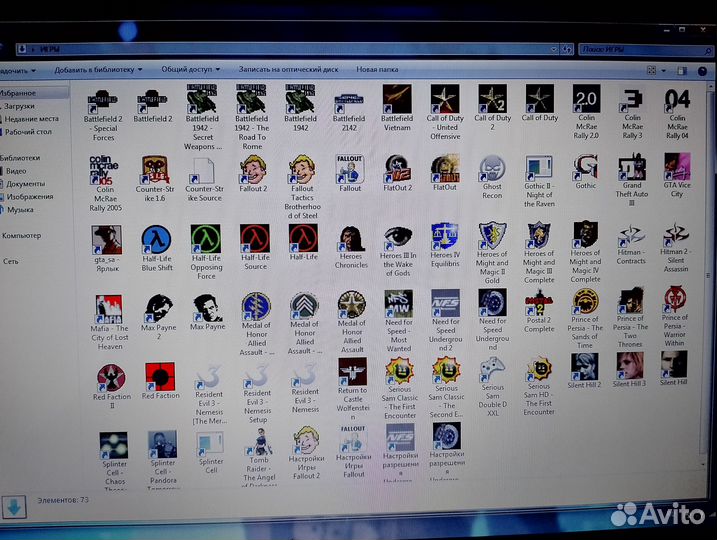Open the Red Faction II shortcut
Screen dimensions: 717x540
(x=112, y=387)
